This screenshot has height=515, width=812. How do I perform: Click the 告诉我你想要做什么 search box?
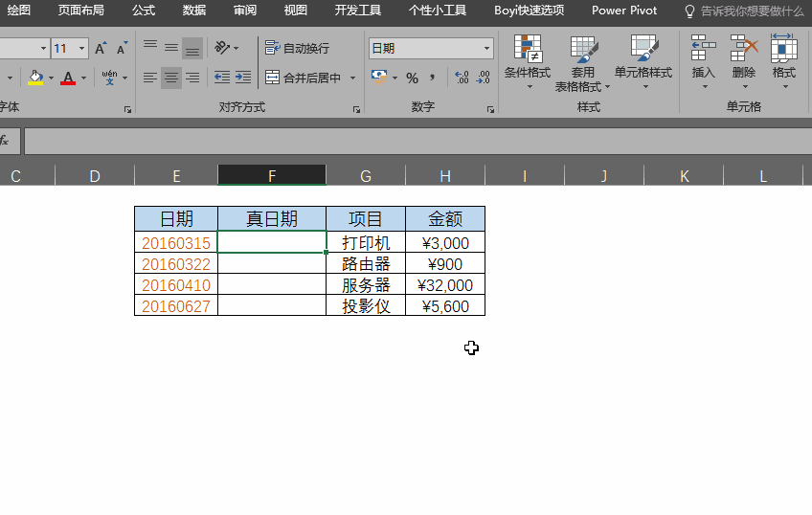[x=745, y=11]
